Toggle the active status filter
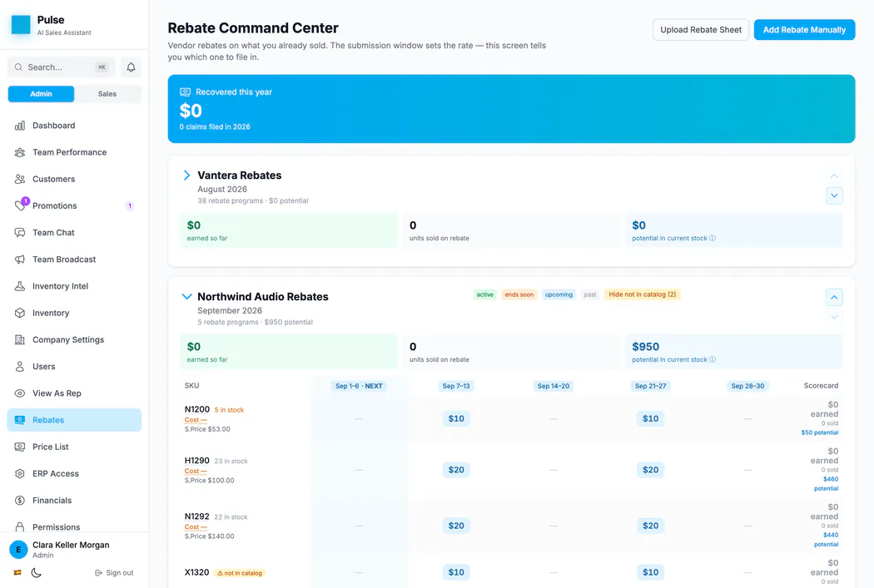This screenshot has height=588, width=874. tap(485, 294)
